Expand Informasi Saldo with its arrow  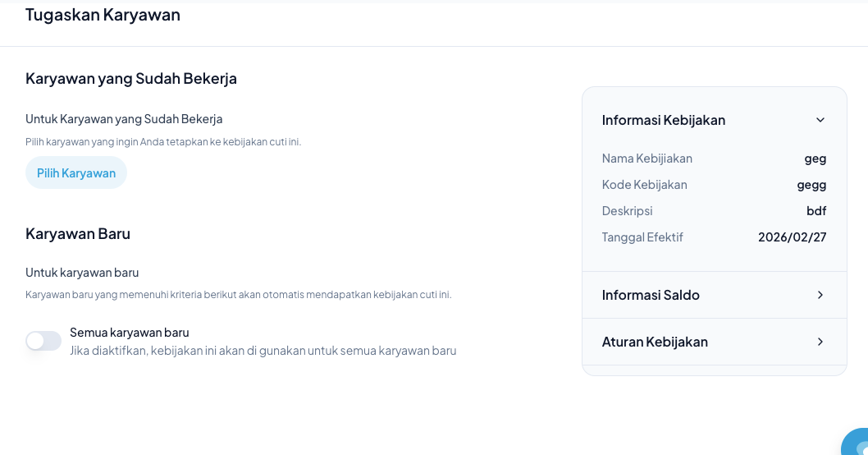(820, 295)
